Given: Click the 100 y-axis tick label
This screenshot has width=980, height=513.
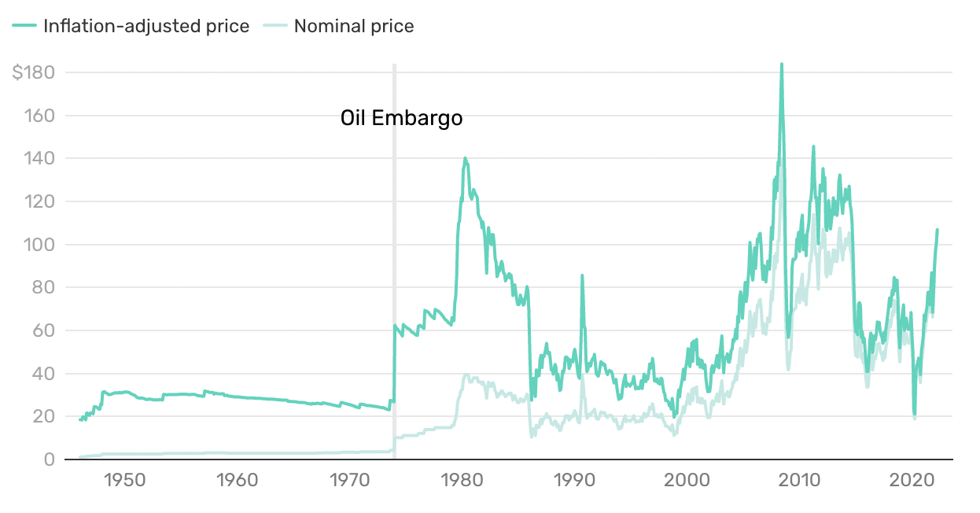Looking at the screenshot, I should pos(38,245).
